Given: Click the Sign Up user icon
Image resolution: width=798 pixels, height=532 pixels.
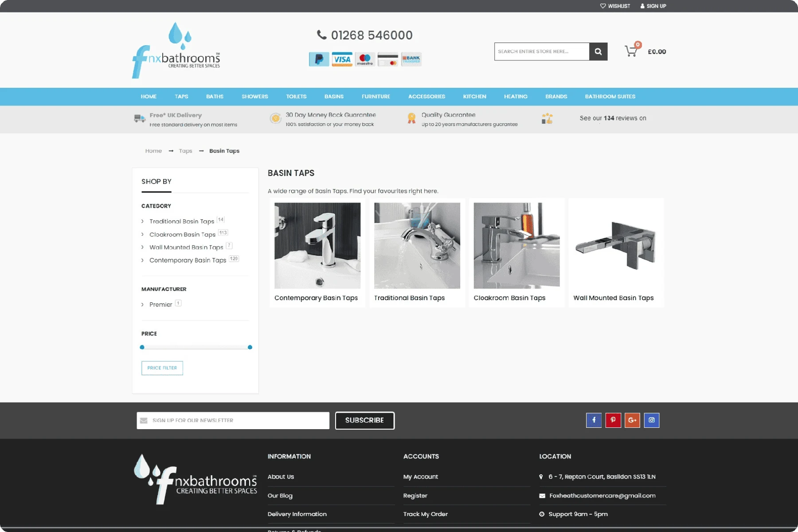Looking at the screenshot, I should point(642,6).
